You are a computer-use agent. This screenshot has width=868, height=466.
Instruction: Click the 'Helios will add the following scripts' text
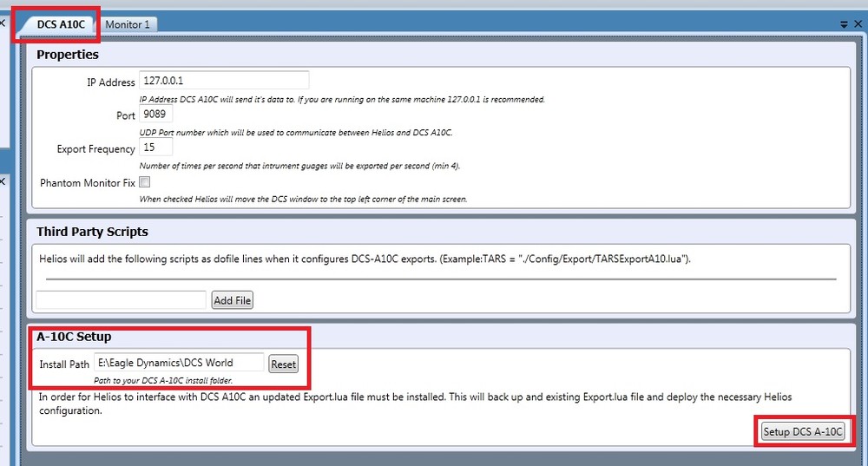[x=365, y=259]
